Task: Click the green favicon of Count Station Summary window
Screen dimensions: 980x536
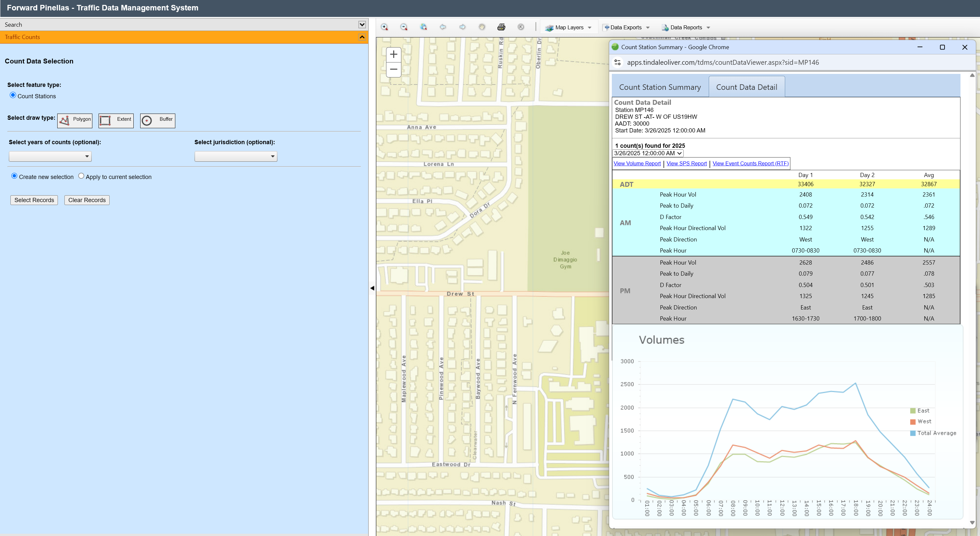Action: coord(615,47)
